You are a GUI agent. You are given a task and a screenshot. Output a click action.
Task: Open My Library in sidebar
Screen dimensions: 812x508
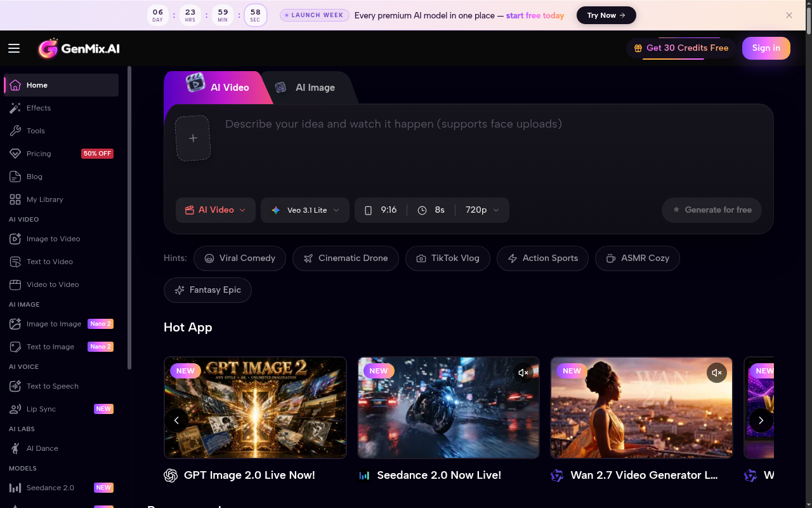click(61, 199)
